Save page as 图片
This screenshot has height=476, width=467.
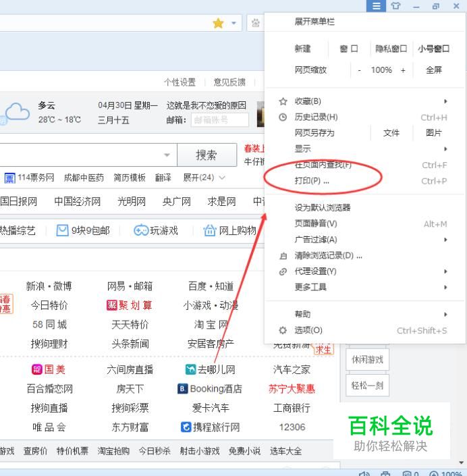[434, 133]
